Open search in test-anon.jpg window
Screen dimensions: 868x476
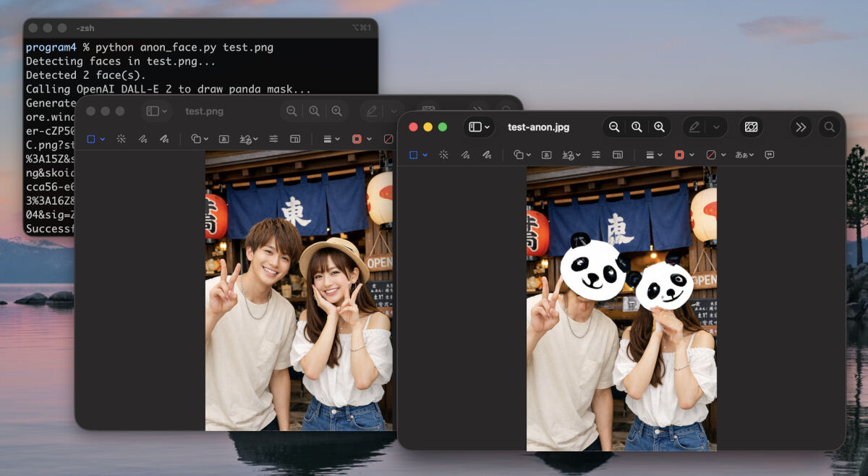(x=830, y=127)
